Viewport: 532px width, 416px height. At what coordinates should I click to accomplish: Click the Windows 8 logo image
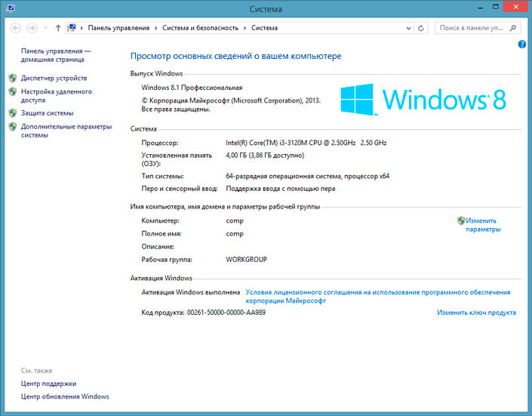[x=423, y=100]
